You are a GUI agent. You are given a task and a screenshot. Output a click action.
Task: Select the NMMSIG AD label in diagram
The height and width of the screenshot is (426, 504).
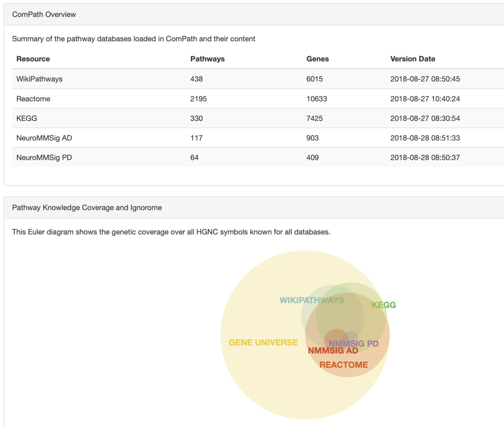(333, 351)
